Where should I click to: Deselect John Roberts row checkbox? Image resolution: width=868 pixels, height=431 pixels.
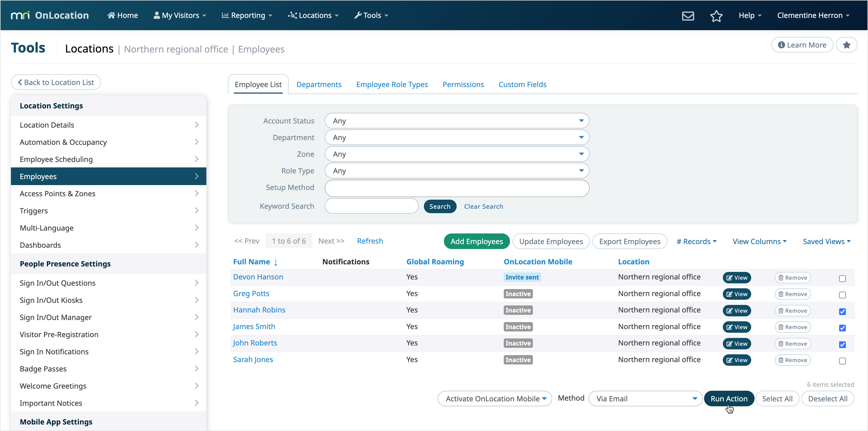point(843,344)
